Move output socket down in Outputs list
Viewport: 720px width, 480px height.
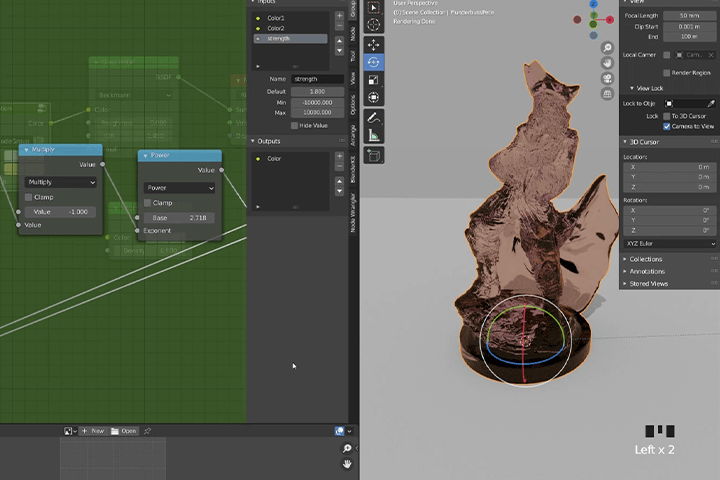[x=339, y=191]
